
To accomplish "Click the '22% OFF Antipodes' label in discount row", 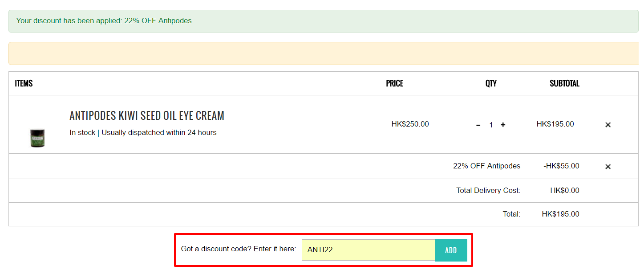I will coord(486,166).
